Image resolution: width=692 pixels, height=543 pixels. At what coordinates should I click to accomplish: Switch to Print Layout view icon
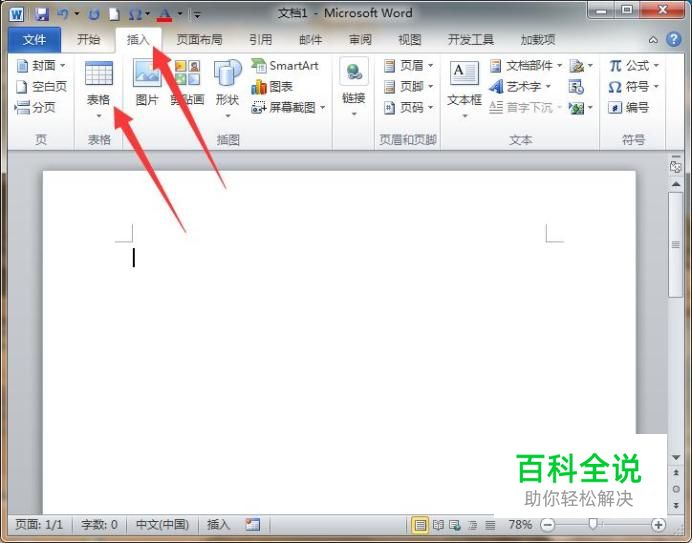420,525
